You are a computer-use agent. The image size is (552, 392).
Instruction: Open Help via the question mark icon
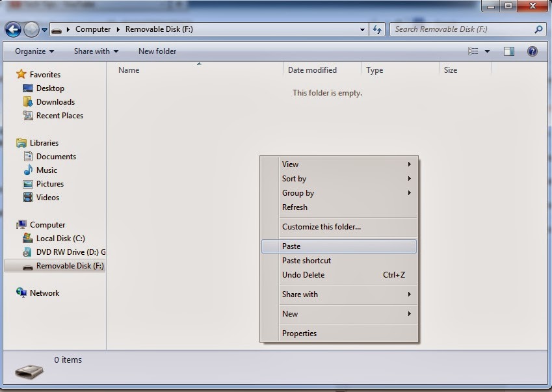pos(532,51)
